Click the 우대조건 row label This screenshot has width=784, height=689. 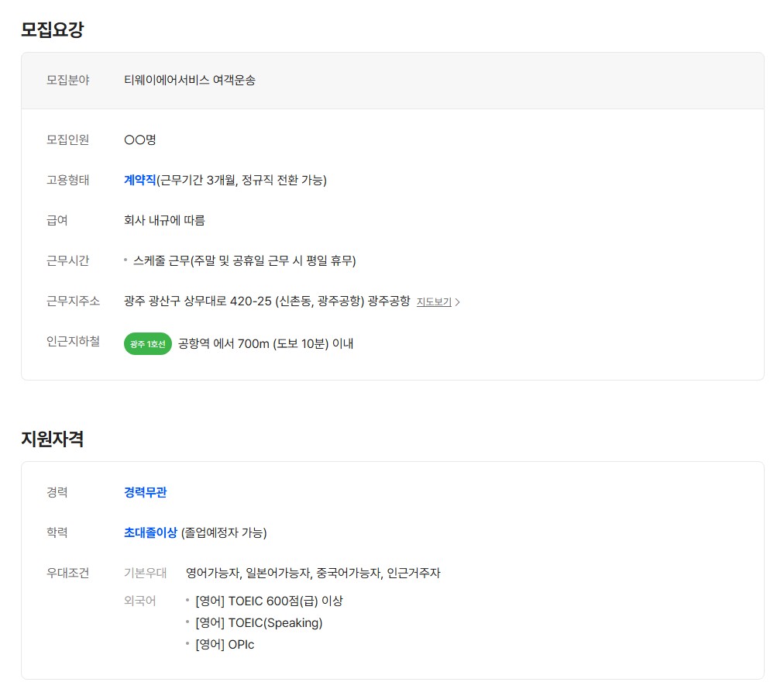[68, 573]
